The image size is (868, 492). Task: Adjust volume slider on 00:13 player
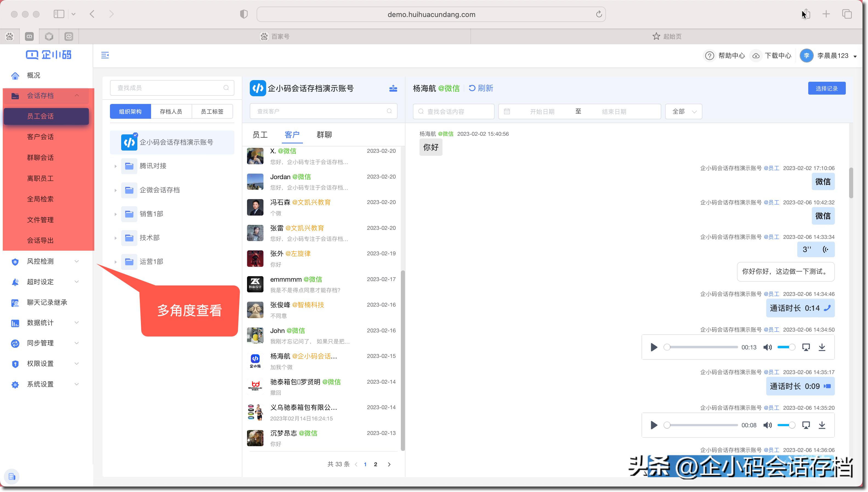pos(786,347)
